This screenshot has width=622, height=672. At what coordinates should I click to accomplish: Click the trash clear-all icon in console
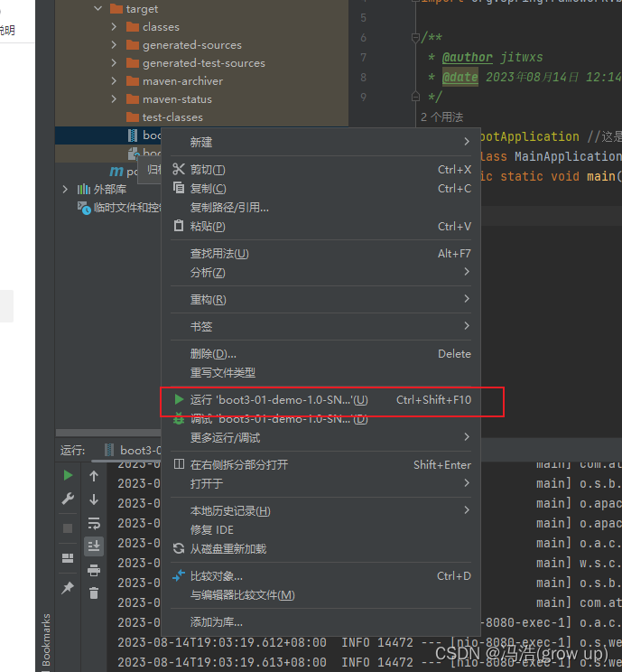click(94, 593)
